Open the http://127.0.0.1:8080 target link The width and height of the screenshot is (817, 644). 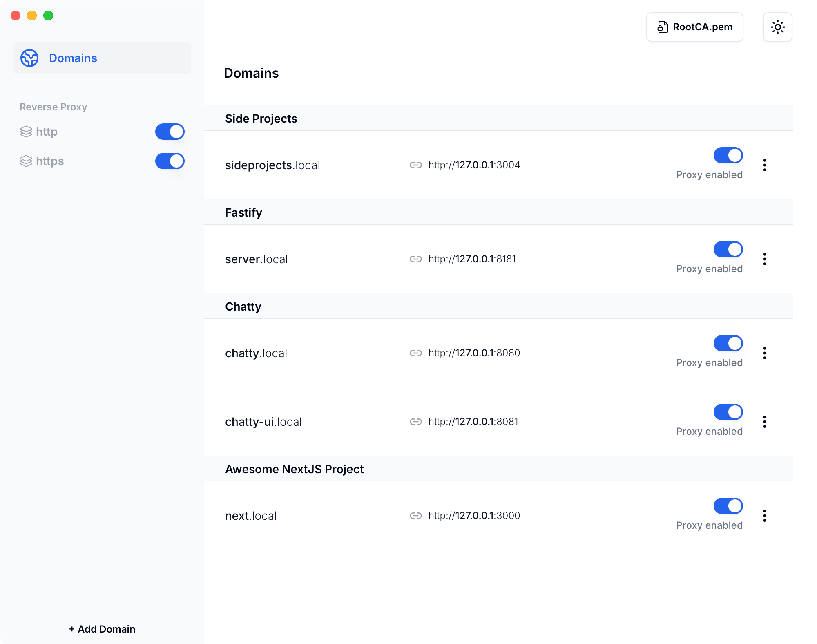[474, 353]
